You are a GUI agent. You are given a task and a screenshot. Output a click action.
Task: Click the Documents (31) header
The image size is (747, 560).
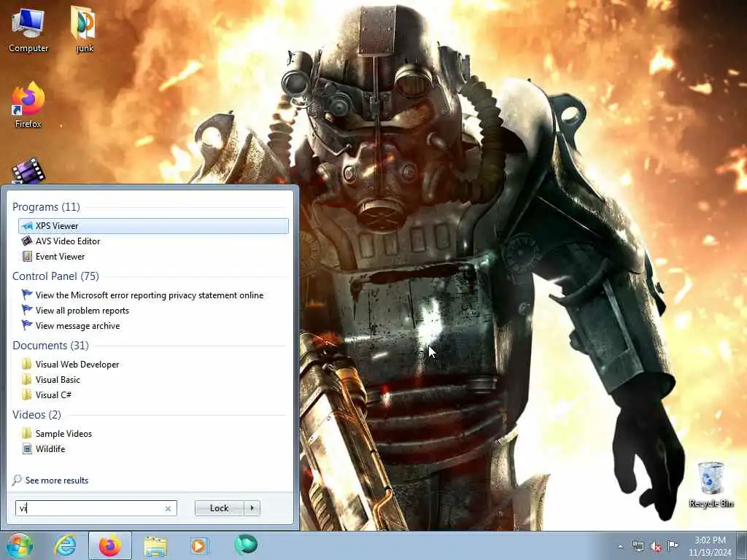tap(50, 345)
